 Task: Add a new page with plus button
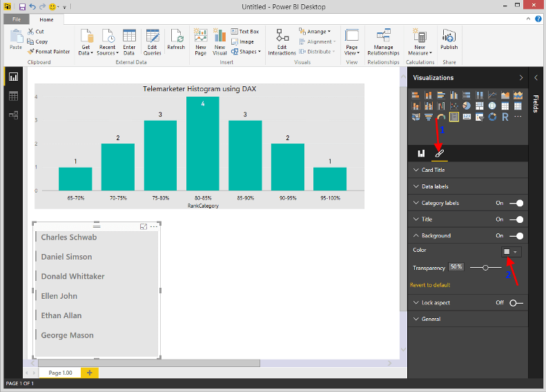pyautogui.click(x=89, y=373)
